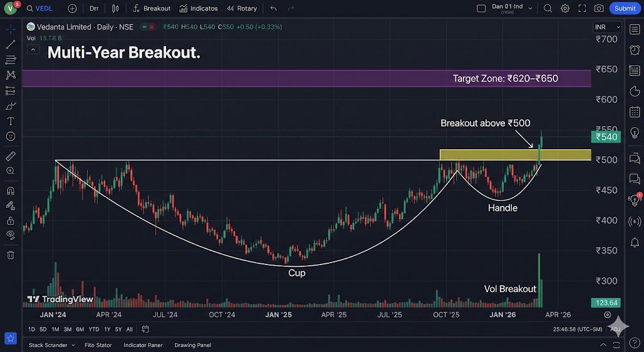
Task: Open the go-to date calendar icon
Action: [145, 329]
